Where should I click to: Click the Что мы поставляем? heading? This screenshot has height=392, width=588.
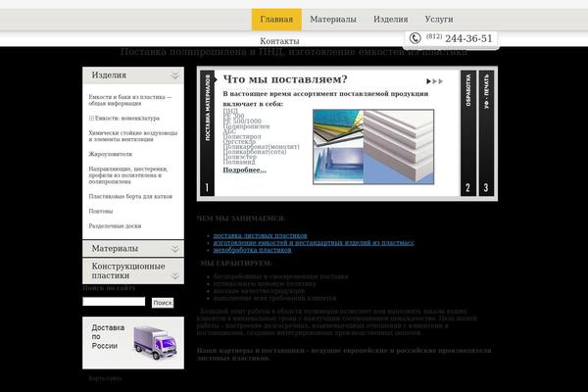tap(285, 79)
